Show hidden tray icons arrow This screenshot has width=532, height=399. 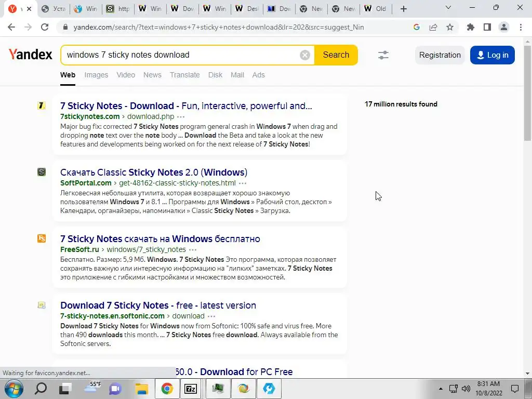(441, 389)
